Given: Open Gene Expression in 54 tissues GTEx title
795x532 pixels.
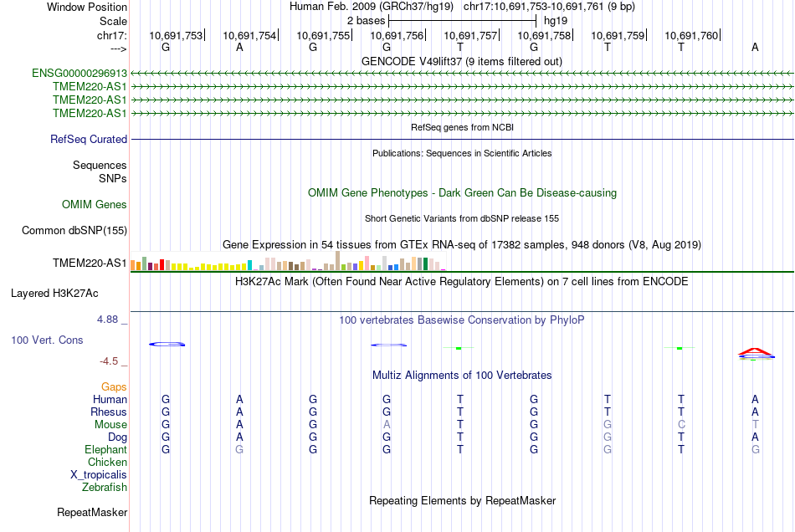Looking at the screenshot, I should tap(461, 245).
